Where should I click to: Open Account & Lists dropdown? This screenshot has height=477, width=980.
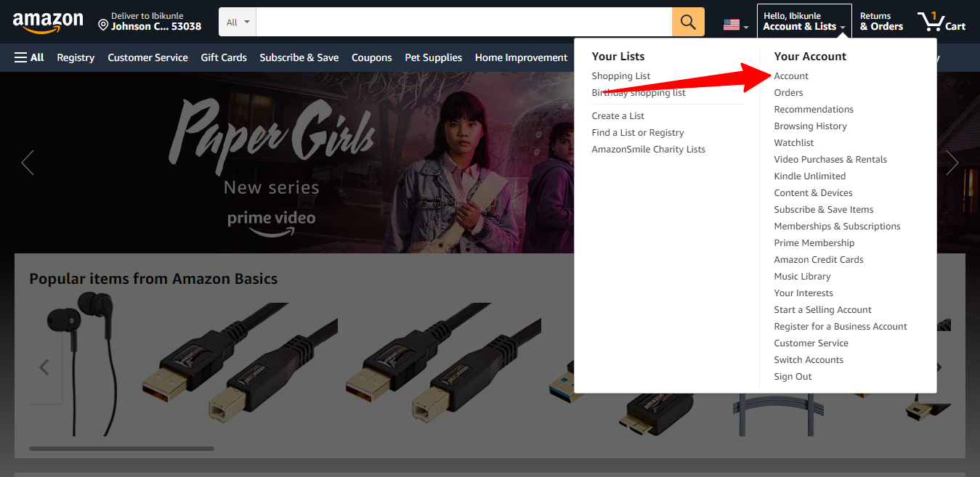click(x=804, y=22)
